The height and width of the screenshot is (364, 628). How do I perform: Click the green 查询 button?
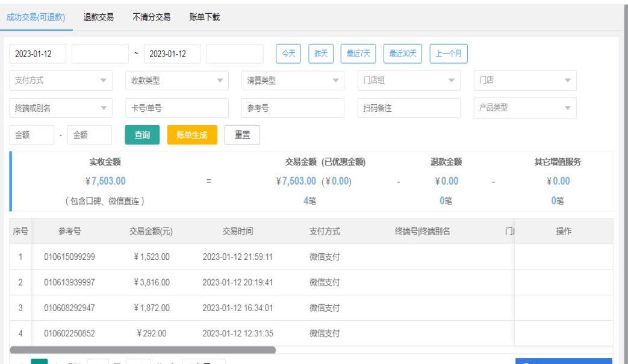point(142,135)
